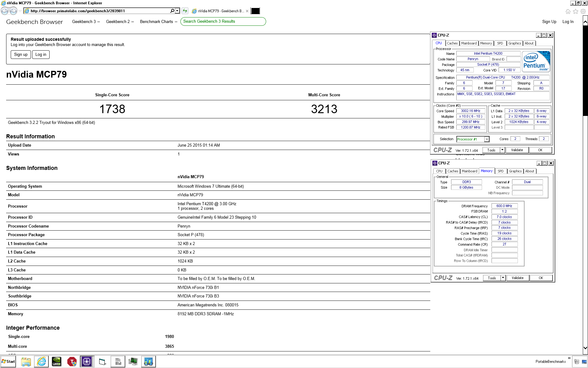The width and height of the screenshot is (588, 368).
Task: Open the NVIDIA drive icon on the taskbar
Action: pos(57,362)
